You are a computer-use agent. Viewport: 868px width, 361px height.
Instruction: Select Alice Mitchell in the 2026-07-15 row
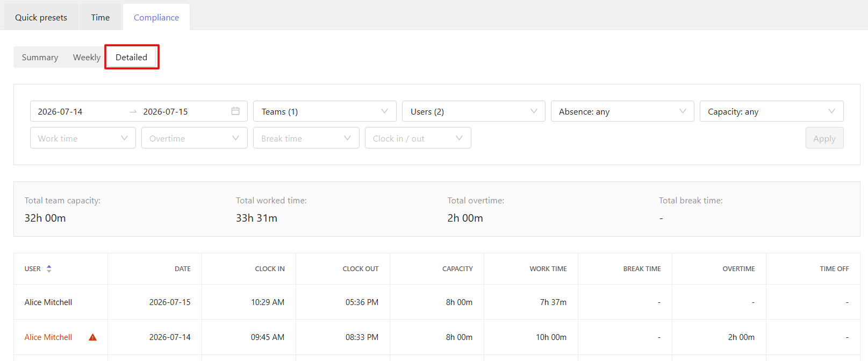(x=48, y=302)
